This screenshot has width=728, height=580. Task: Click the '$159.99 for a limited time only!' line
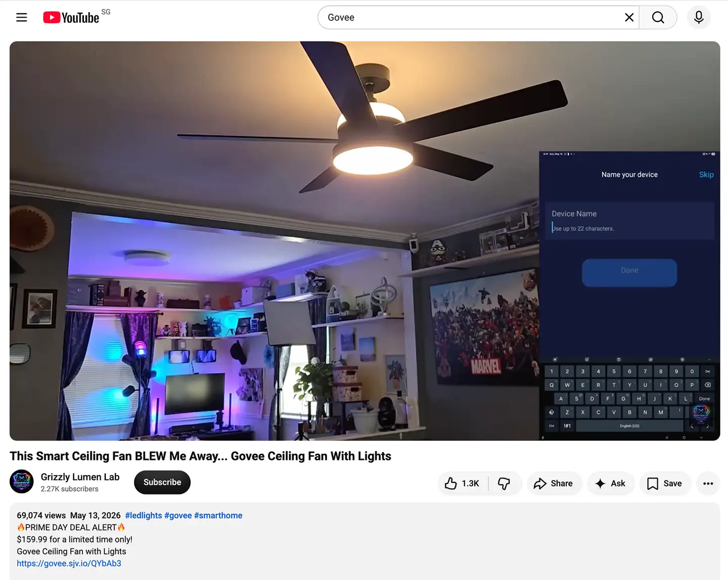pyautogui.click(x=74, y=540)
